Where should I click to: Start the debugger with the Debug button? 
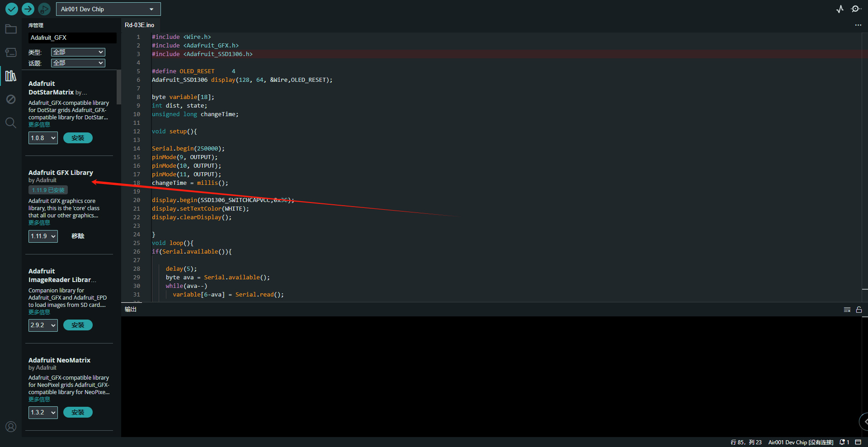point(44,9)
